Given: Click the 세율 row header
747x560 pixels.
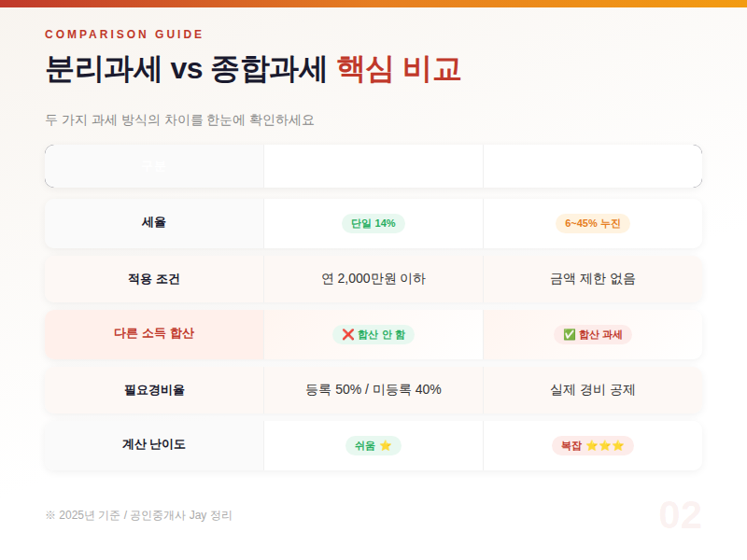Looking at the screenshot, I should pos(153,222).
